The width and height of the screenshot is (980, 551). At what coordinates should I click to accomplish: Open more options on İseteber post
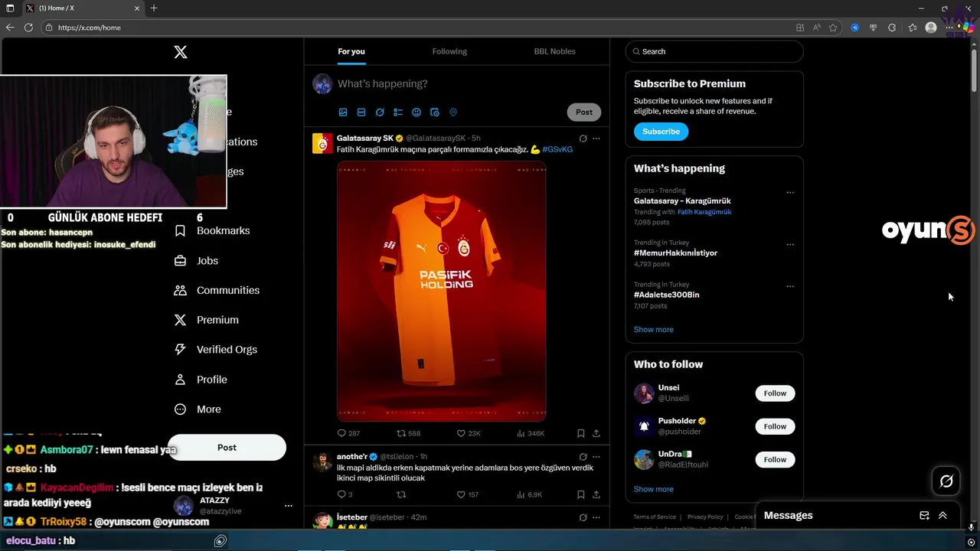pos(596,518)
